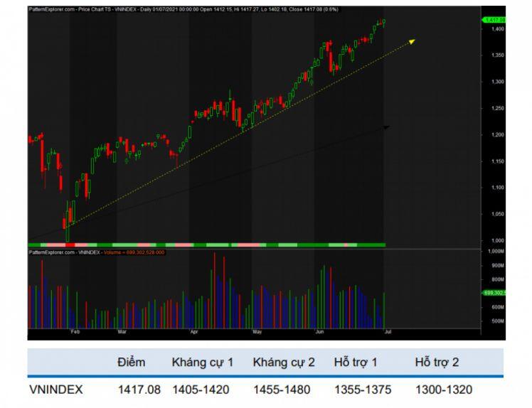Click the Mar date axis label
This screenshot has width=532, height=408.
122,332
